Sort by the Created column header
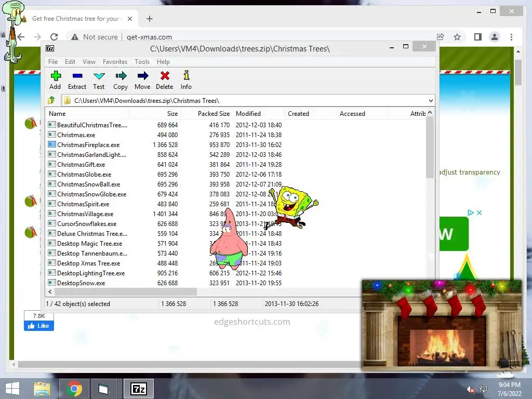 coord(310,114)
